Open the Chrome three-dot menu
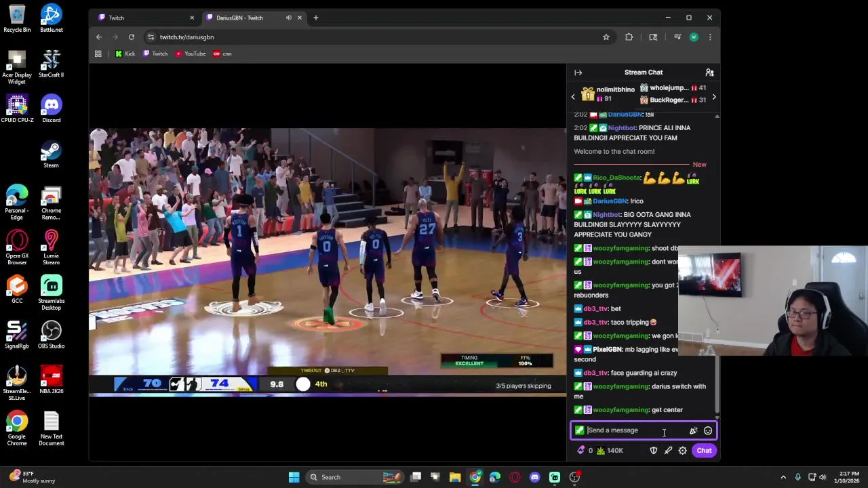 coord(710,37)
